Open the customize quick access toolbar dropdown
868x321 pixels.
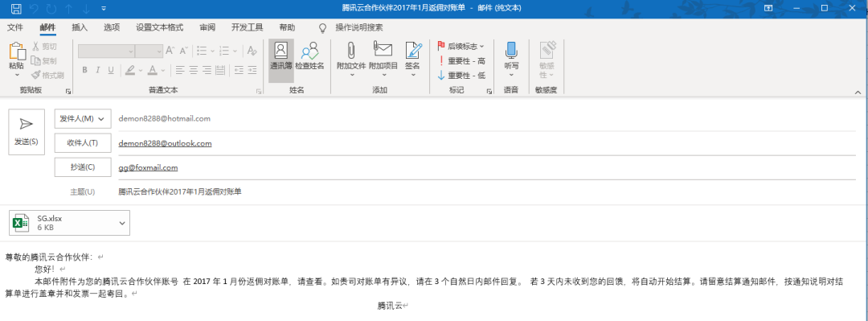tap(104, 9)
